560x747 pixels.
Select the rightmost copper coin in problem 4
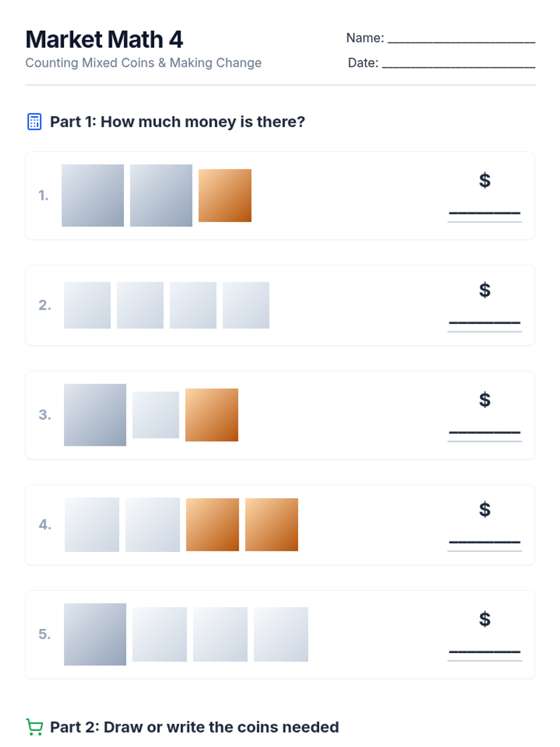click(272, 524)
